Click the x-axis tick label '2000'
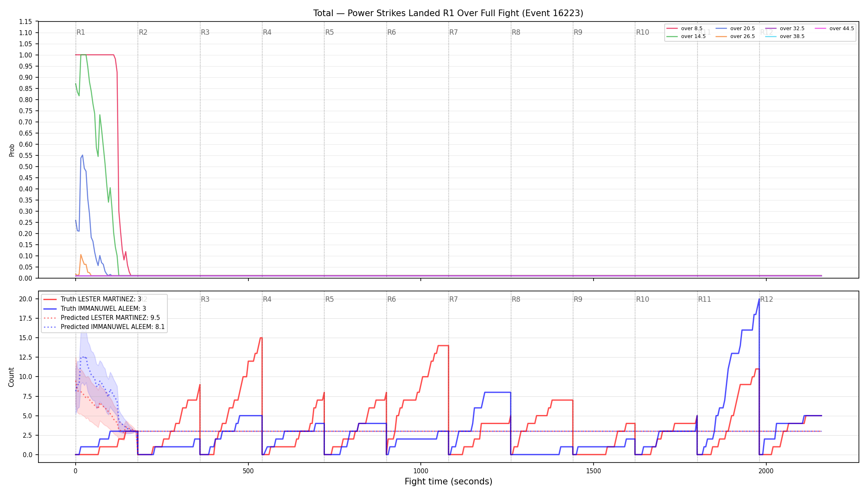Image resolution: width=868 pixels, height=496 pixels. click(766, 471)
